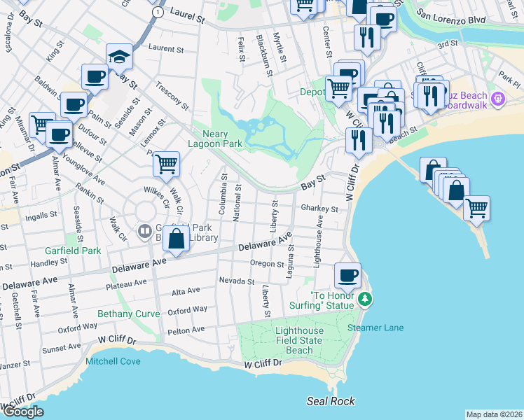Select the Blackburn St street label
The width and height of the screenshot is (524, 420).
[x=264, y=56]
